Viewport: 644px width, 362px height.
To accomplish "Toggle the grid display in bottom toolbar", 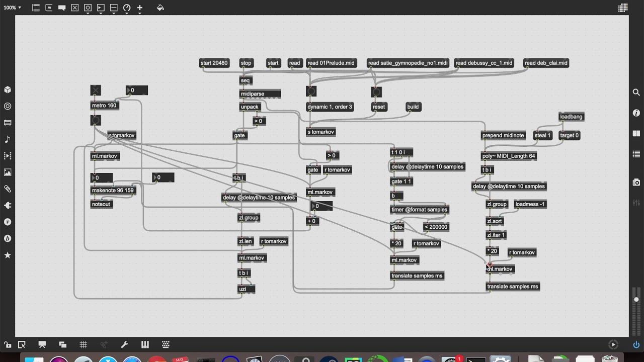I will click(x=84, y=344).
